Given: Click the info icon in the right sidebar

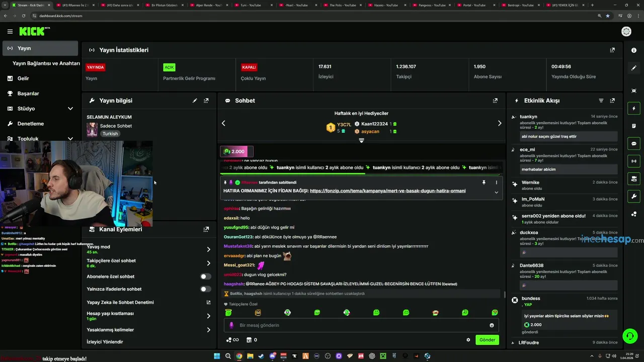Looking at the screenshot, I should click(x=634, y=50).
